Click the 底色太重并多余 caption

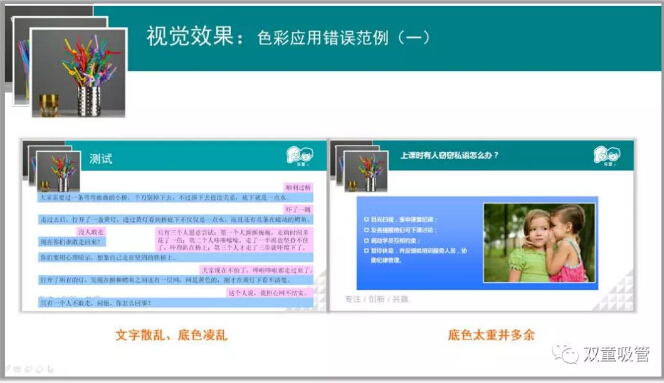tap(491, 335)
